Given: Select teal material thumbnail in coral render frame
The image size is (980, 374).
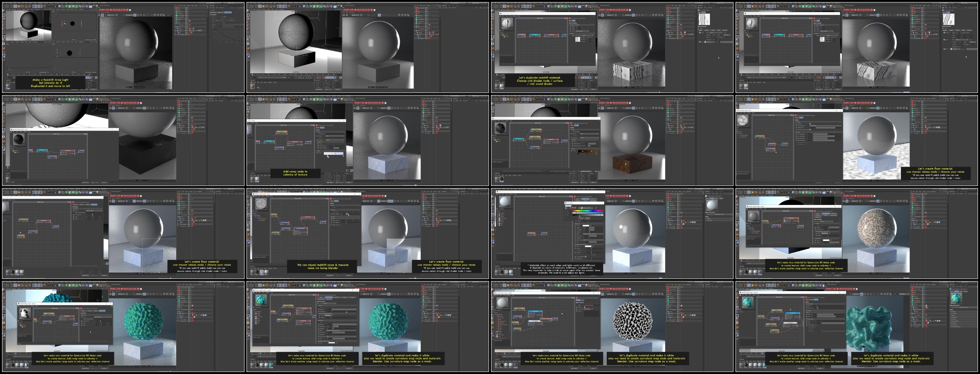Looking at the screenshot, I should click(764, 365).
